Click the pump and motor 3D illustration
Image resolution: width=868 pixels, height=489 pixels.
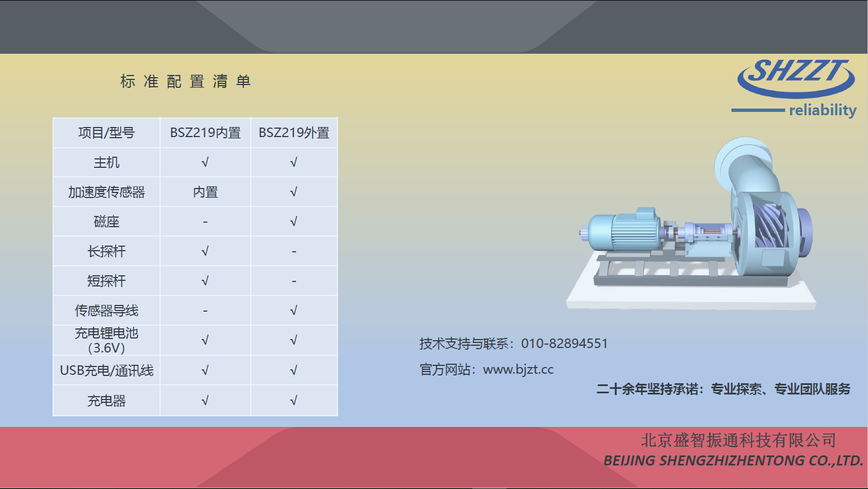coord(692,224)
